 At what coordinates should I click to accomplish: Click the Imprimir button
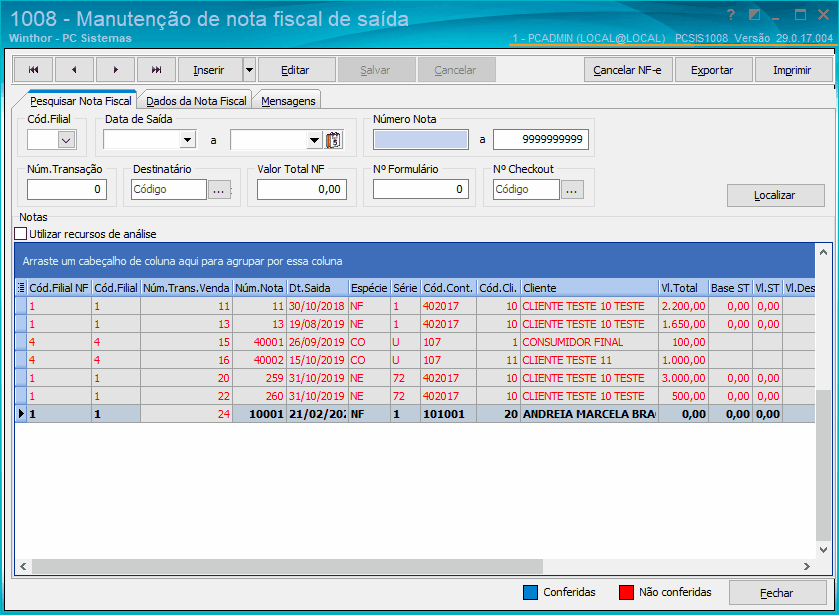[792, 70]
